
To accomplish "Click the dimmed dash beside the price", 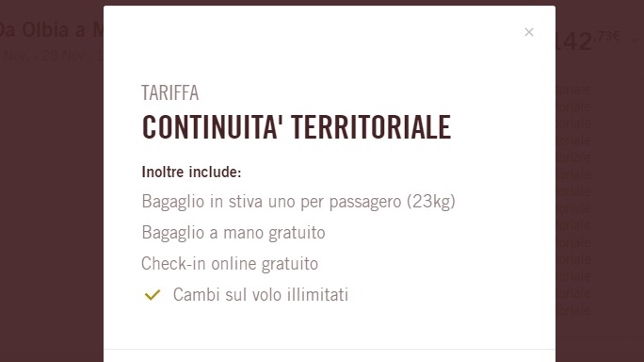I will pos(635,41).
